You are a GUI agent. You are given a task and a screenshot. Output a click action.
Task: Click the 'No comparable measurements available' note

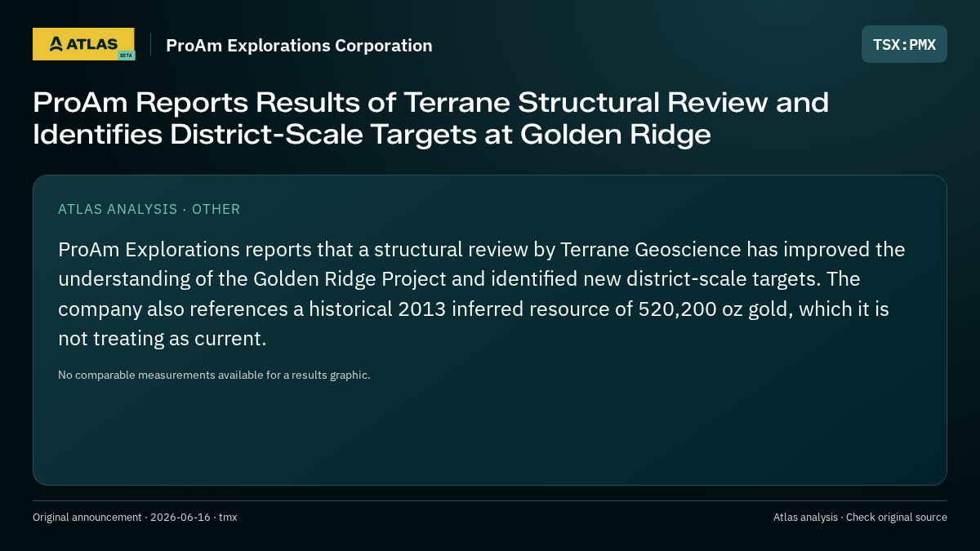point(214,375)
